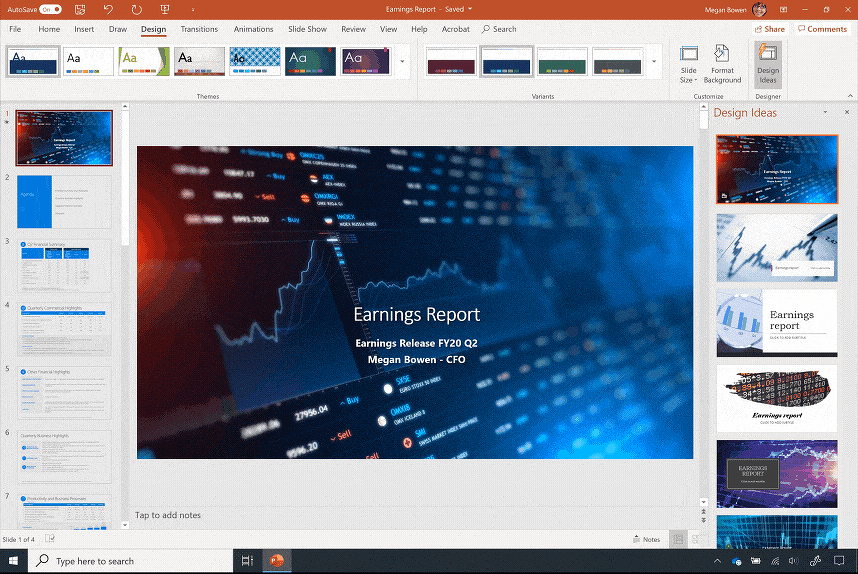Open Windows Task View
Viewport: 858px width, 574px height.
247,561
